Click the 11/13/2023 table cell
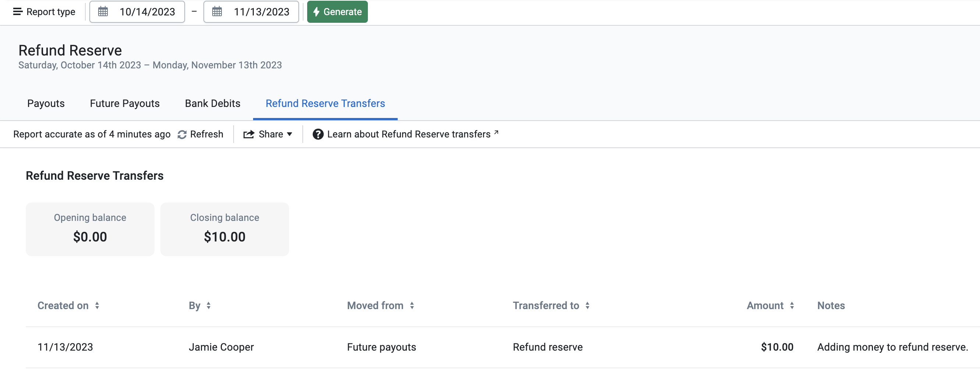Screen dimensions: 980x369 (65, 347)
